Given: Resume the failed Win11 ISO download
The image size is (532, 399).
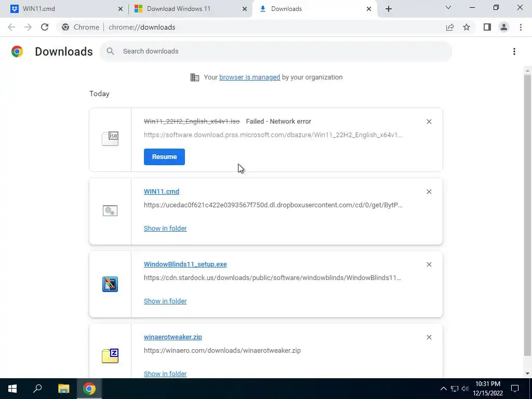Looking at the screenshot, I should coord(164,157).
